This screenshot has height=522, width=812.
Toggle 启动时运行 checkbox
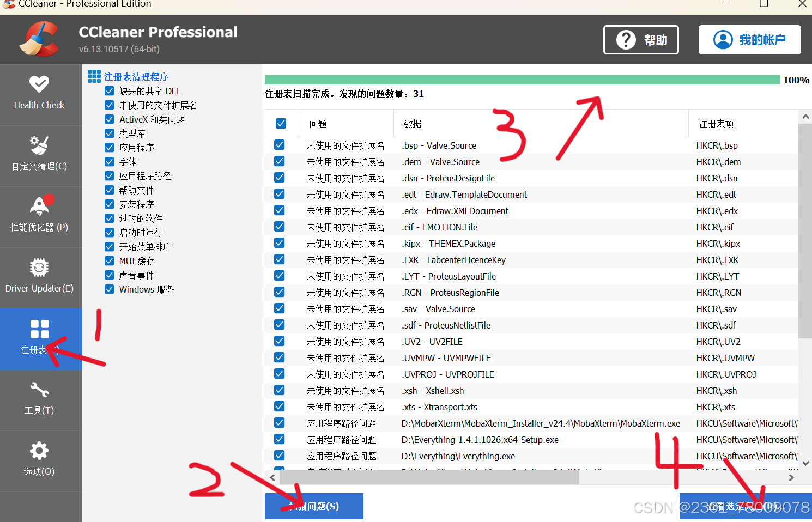(x=110, y=233)
